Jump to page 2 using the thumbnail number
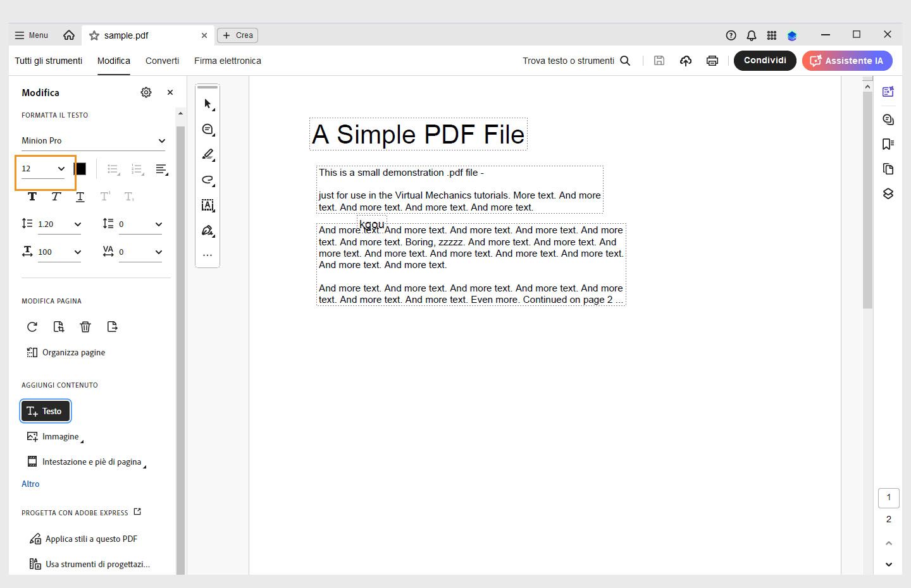Screen dimensions: 911x588 point(888,519)
